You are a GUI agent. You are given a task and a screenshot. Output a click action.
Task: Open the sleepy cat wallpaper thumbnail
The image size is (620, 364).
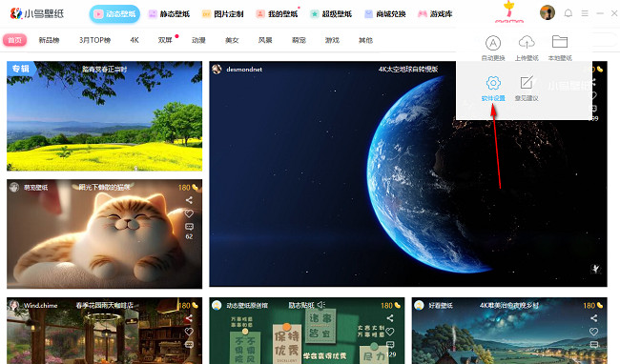104,233
